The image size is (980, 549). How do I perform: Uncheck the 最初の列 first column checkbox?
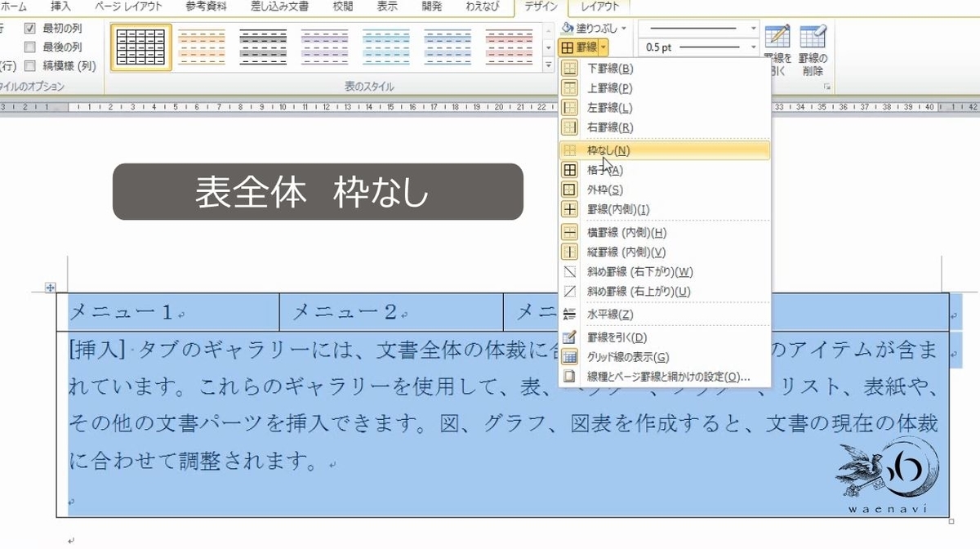(30, 29)
